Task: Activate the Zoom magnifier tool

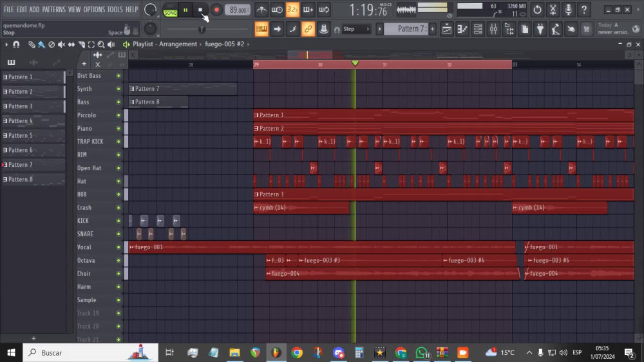Action: click(x=101, y=44)
